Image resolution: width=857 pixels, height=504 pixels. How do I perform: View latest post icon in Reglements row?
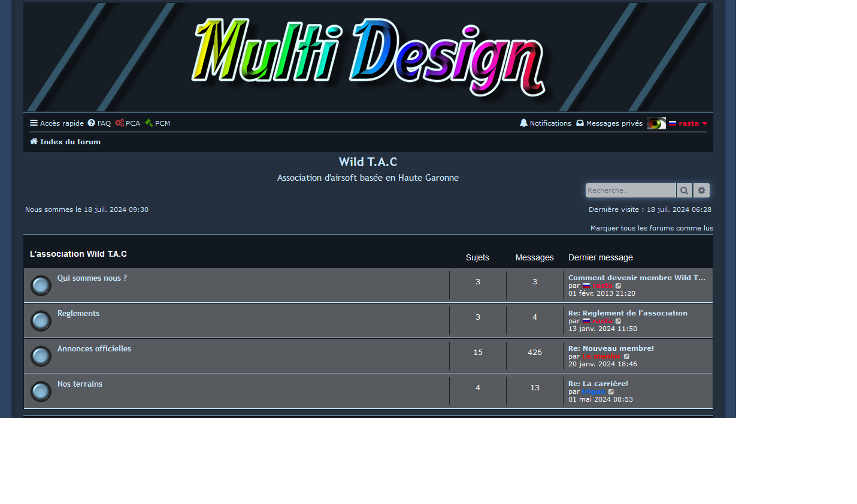618,321
